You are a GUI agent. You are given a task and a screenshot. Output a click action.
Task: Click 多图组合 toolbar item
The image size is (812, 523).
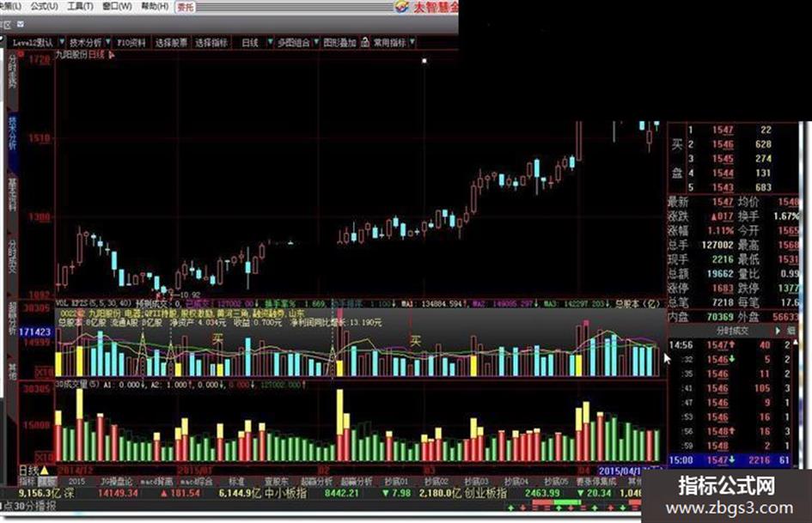294,43
